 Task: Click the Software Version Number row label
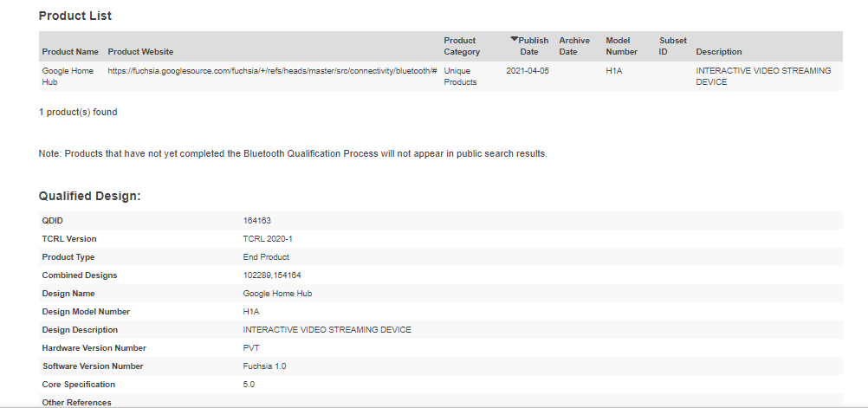93,367
